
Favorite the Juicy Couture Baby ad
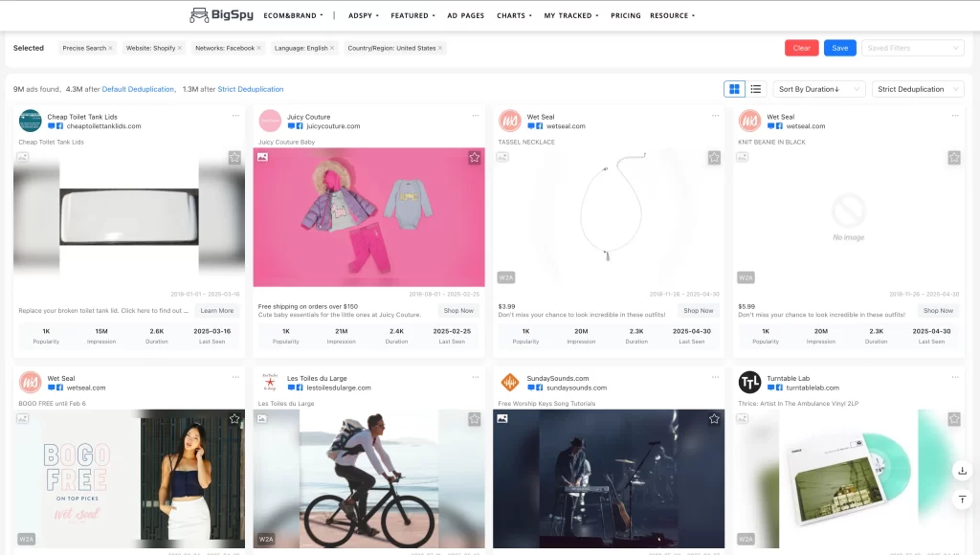(475, 158)
